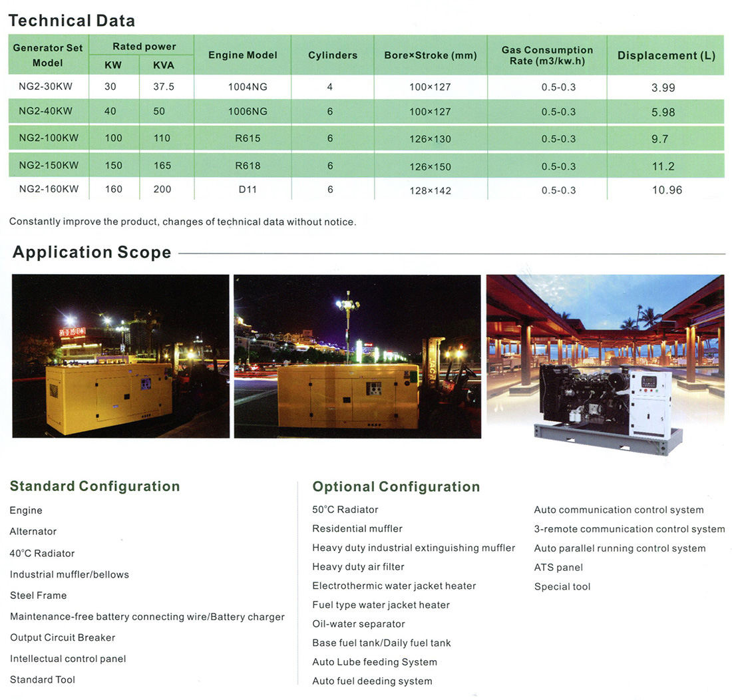The height and width of the screenshot is (700, 732).
Task: Select 'Base fuel tank/Daily fuel tank'
Action: click(x=381, y=643)
